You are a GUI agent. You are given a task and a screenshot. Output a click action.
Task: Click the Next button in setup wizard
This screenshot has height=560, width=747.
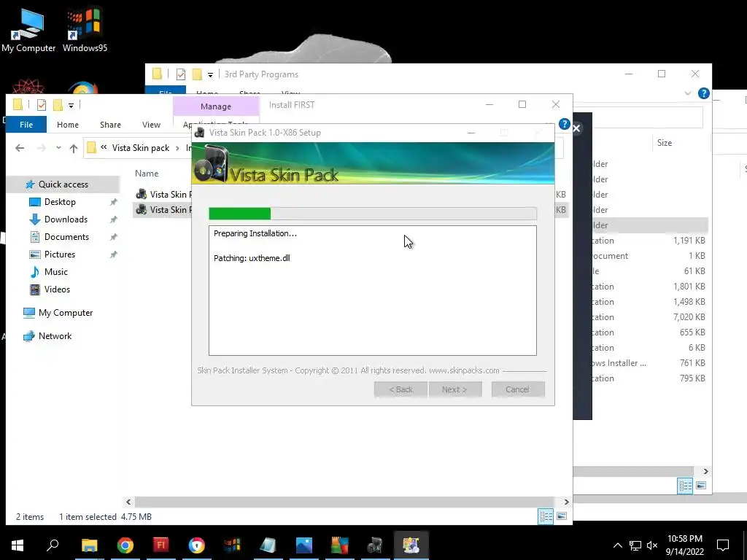pos(455,389)
